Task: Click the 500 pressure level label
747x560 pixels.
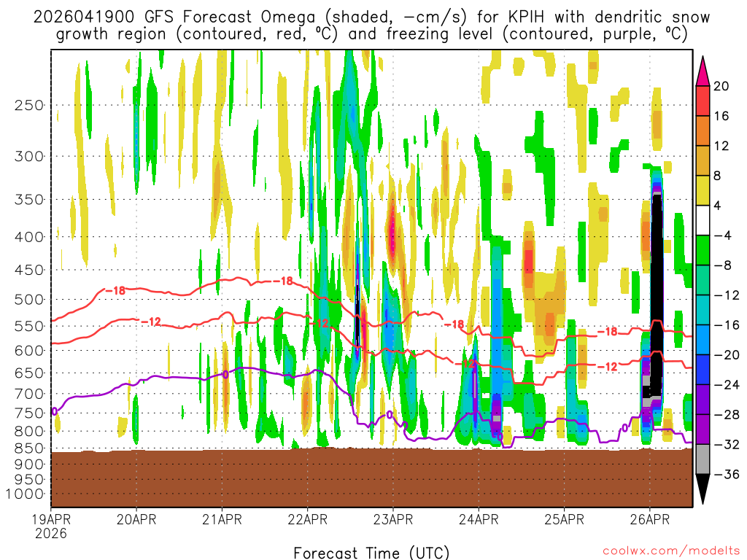Action: coord(28,299)
